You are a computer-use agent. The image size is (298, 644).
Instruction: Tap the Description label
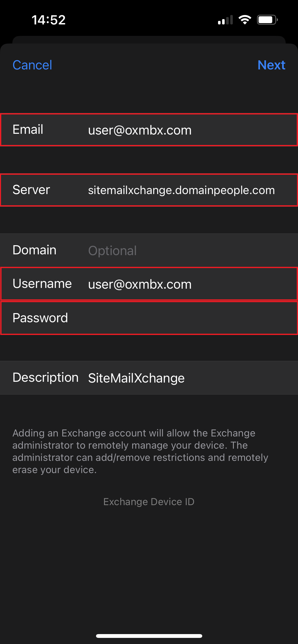tap(46, 377)
